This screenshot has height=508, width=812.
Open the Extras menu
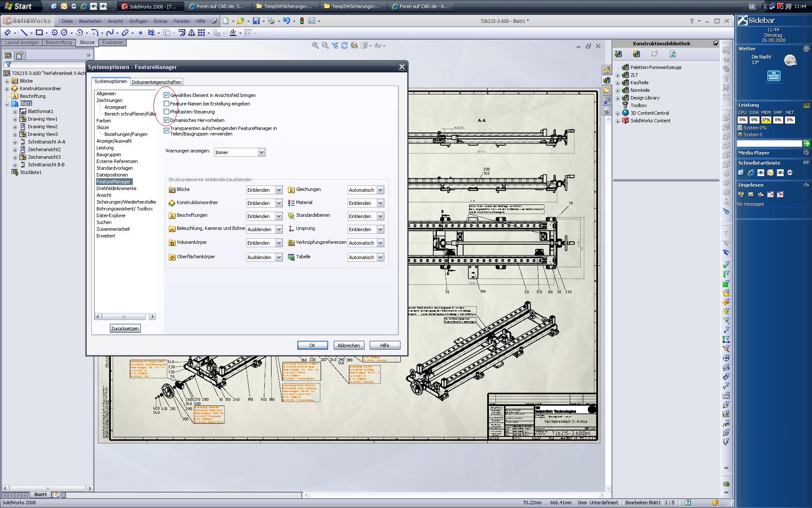pyautogui.click(x=161, y=21)
